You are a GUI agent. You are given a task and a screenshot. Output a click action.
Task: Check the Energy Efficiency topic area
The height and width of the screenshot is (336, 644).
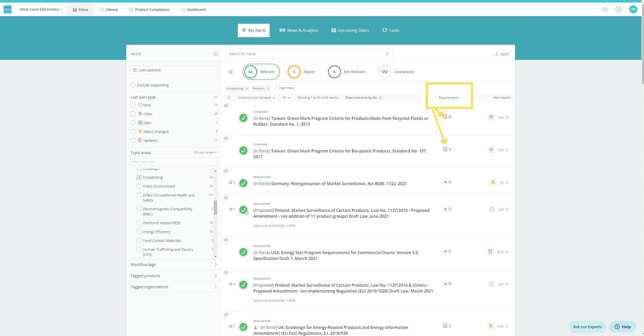click(139, 232)
